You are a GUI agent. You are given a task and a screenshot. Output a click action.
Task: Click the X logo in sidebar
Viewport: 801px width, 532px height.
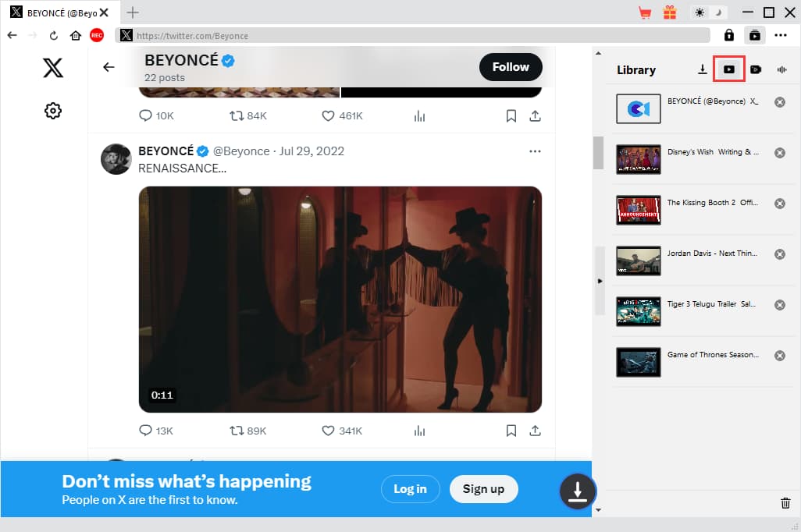[53, 67]
